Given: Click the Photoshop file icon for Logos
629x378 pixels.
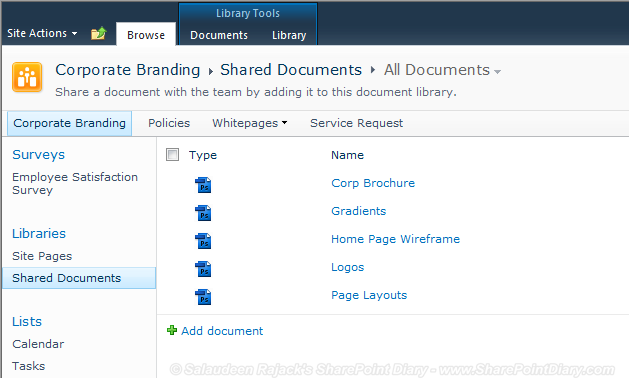Looking at the screenshot, I should point(203,269).
